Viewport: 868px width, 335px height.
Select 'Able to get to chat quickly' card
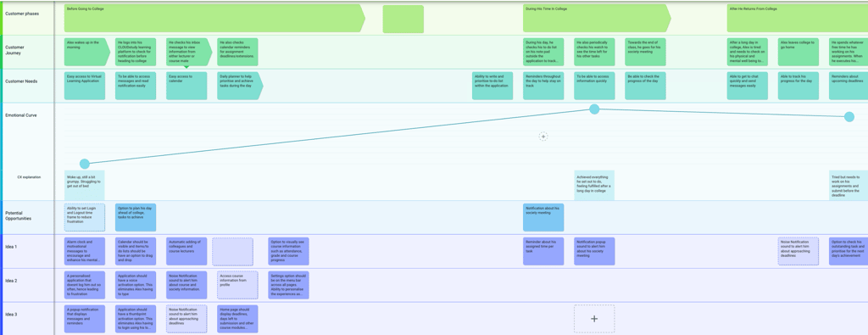[748, 86]
